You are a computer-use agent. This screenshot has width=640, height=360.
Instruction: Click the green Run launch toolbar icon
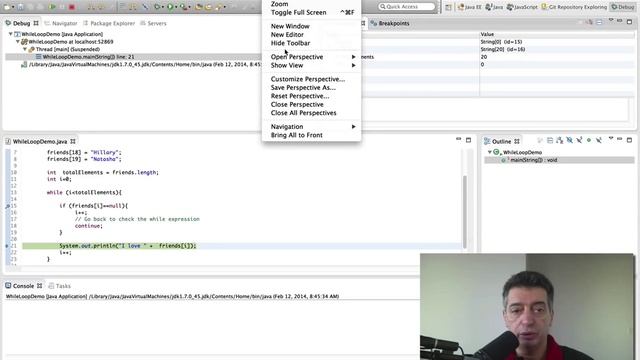pyautogui.click(x=170, y=7)
